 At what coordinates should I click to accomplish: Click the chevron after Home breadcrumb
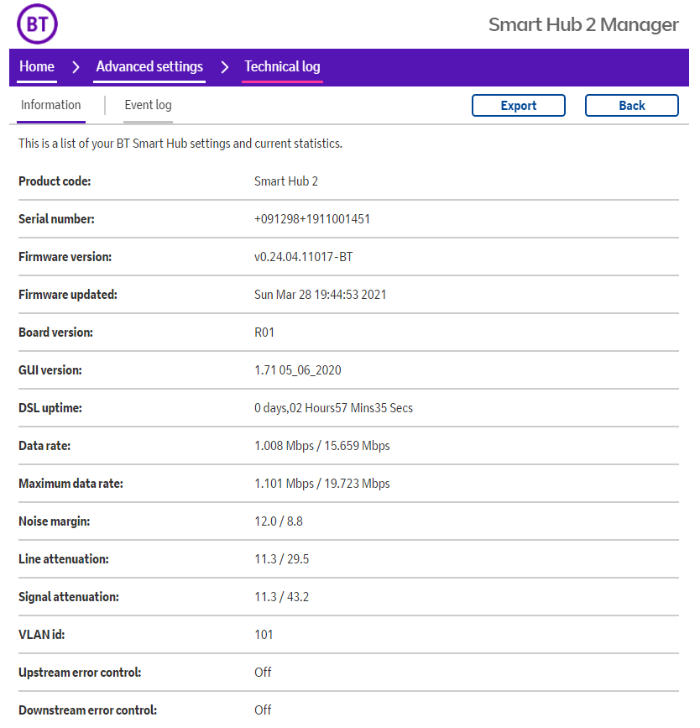coord(76,67)
